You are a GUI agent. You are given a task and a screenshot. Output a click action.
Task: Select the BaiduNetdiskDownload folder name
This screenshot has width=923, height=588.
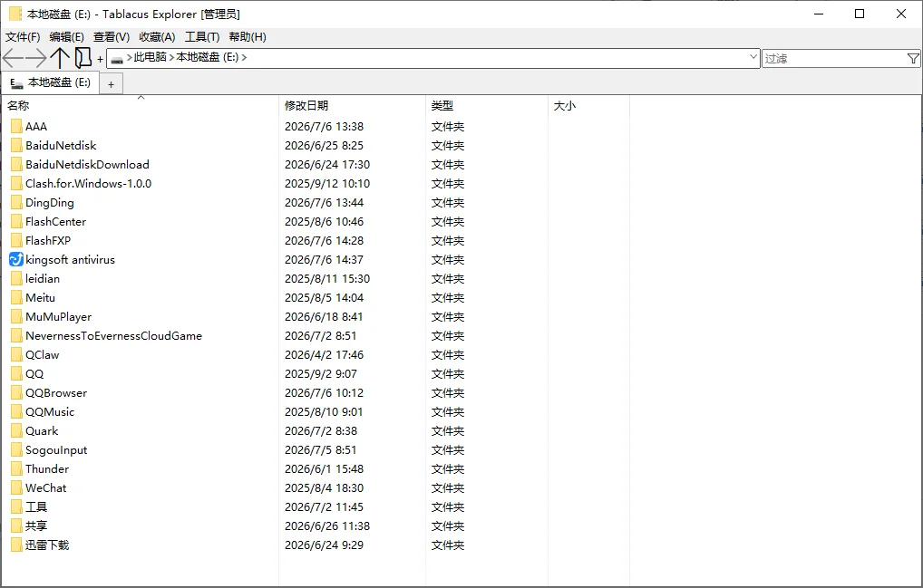click(87, 165)
